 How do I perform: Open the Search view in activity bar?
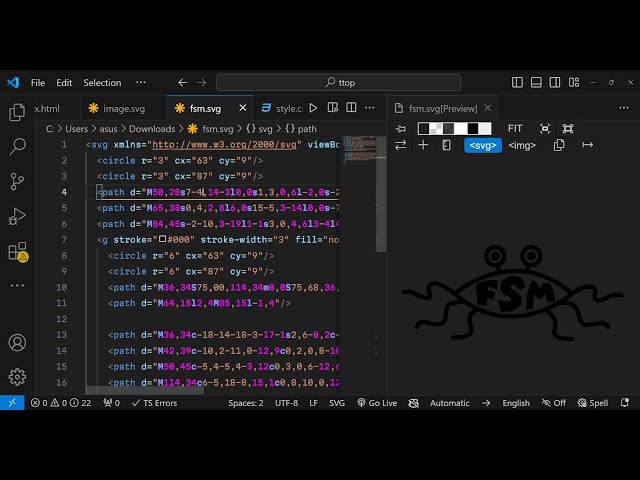(17, 147)
